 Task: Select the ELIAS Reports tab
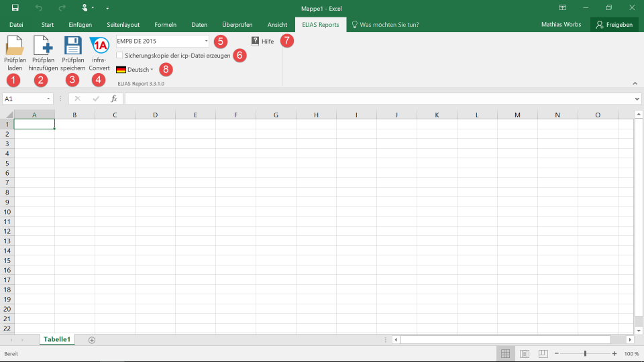(321, 25)
